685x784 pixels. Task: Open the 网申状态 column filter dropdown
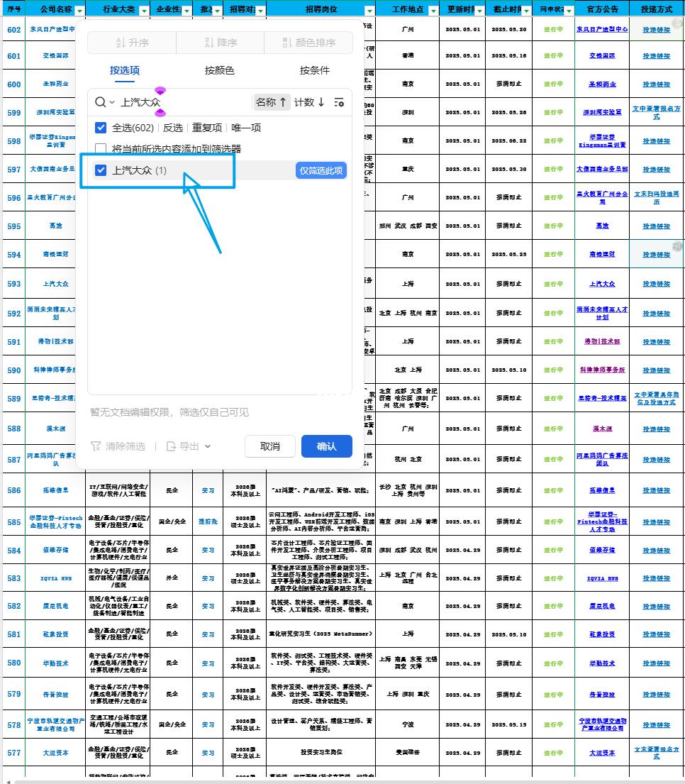tap(569, 11)
